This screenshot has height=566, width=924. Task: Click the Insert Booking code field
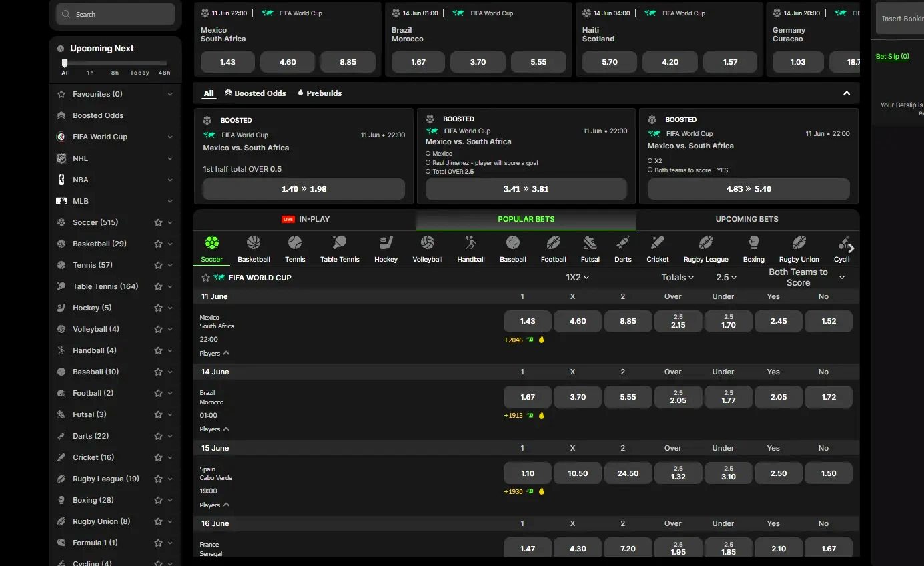pyautogui.click(x=900, y=18)
